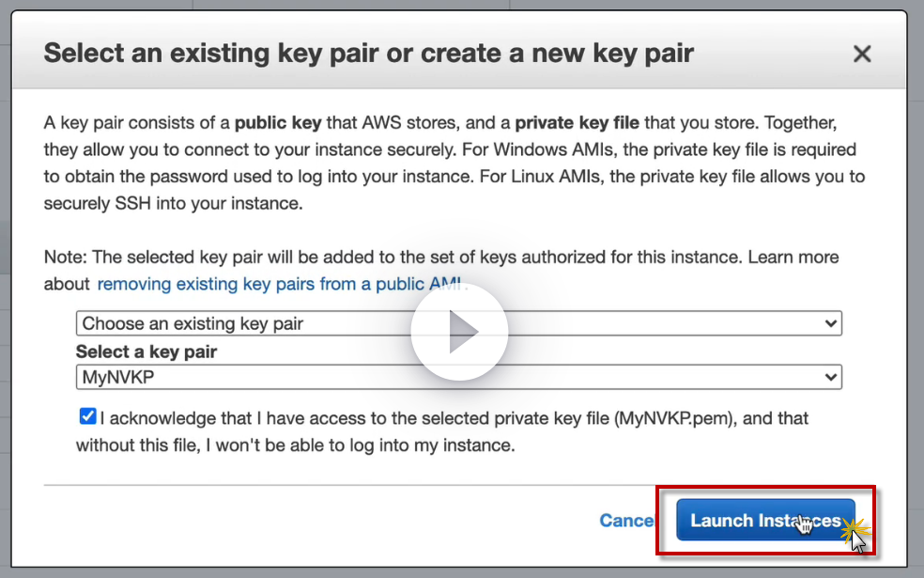Click the bold 'private key file' text
Screen dimensions: 924x578
(577, 123)
